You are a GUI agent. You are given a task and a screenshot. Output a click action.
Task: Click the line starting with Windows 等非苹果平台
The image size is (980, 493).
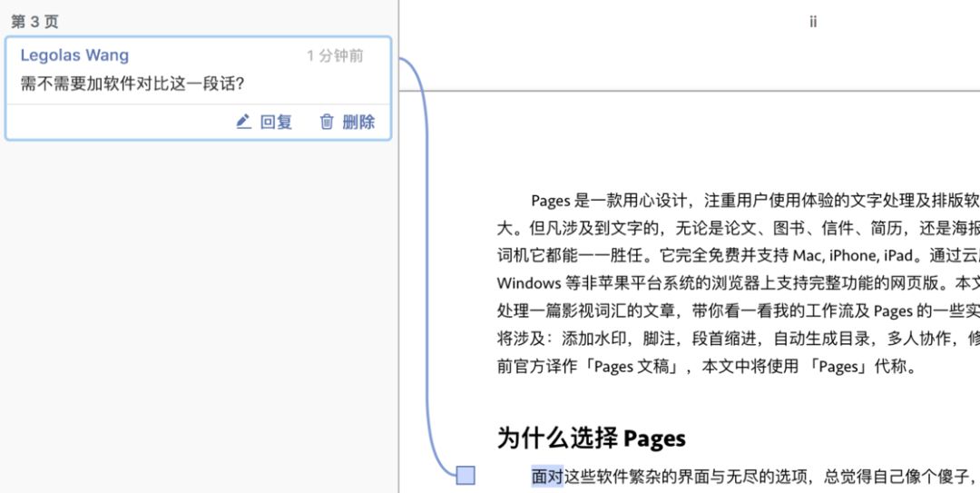point(738,282)
